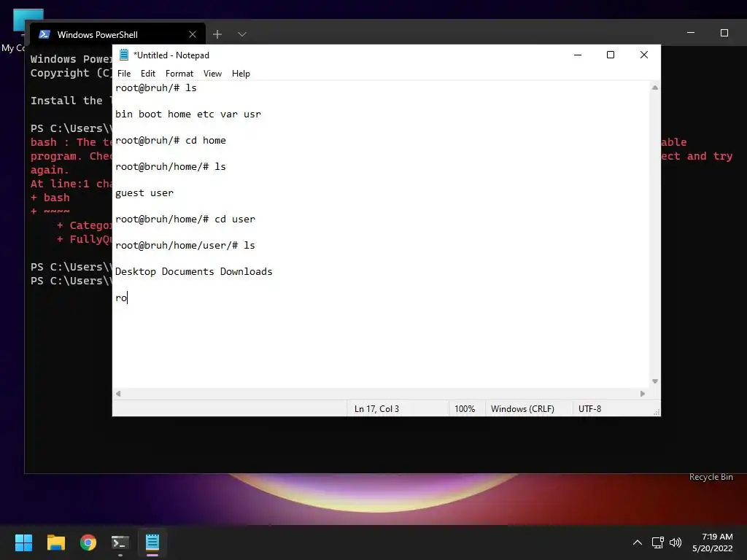Select the Windows PowerShell tab
Image resolution: width=747 pixels, height=560 pixels.
click(x=117, y=34)
